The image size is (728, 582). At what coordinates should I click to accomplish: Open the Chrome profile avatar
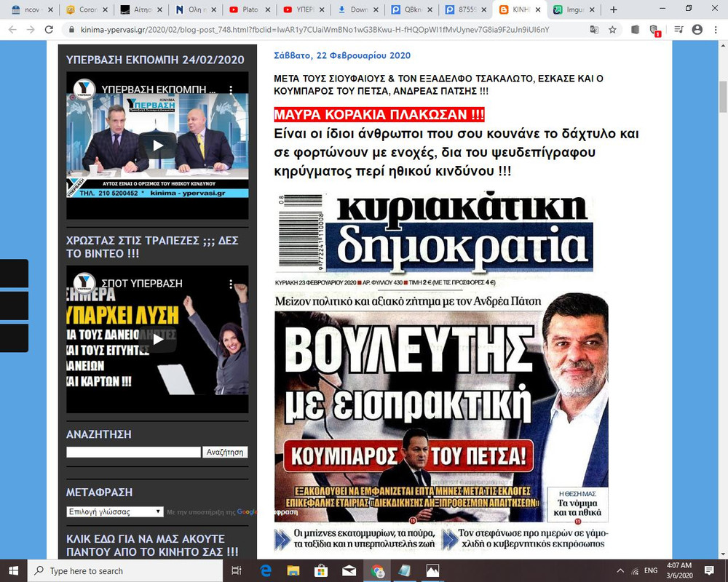click(x=697, y=30)
